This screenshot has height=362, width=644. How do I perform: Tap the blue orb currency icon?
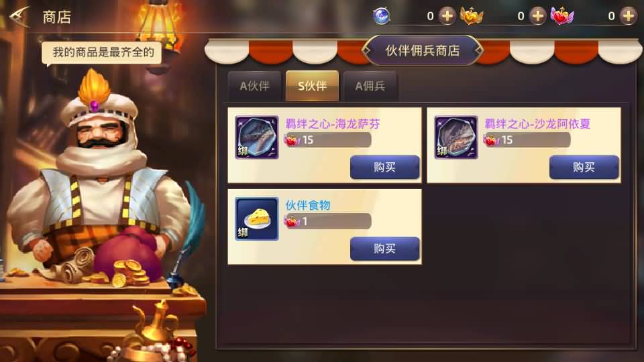[381, 16]
